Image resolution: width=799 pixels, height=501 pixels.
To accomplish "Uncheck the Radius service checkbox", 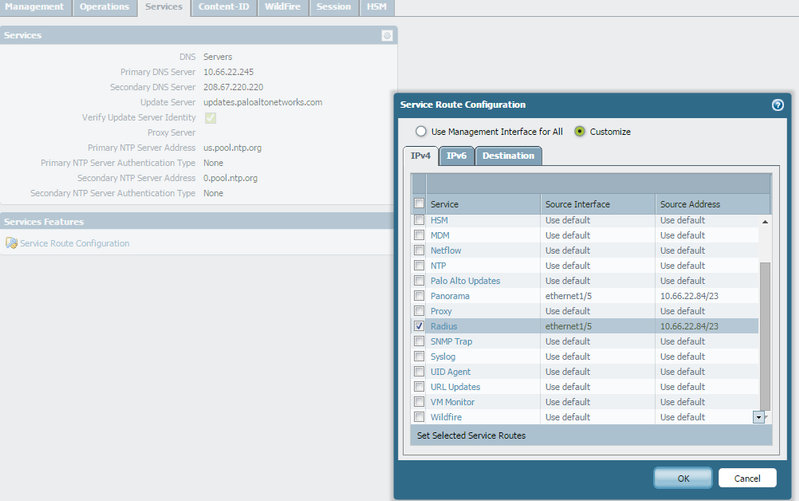I will 419,326.
